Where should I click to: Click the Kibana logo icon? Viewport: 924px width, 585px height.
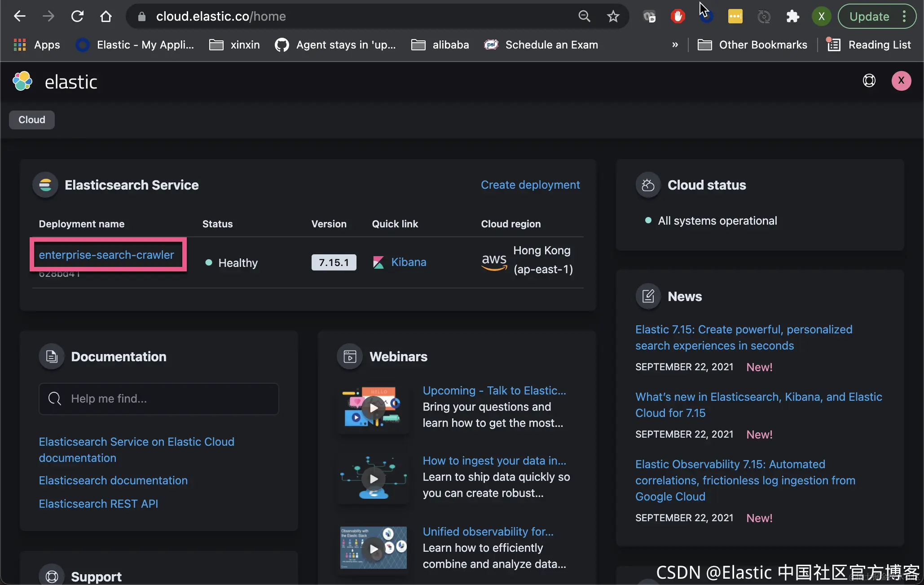pos(378,262)
